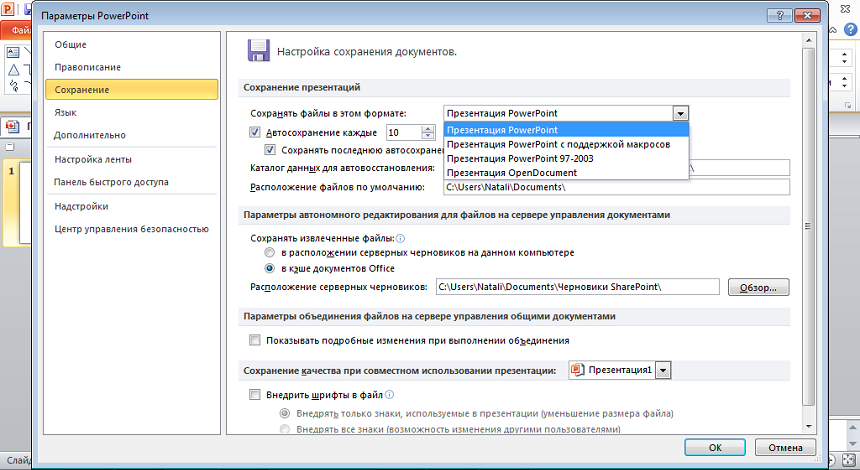Screen dimensions: 860x470
Task: Click the presentation icon in Презентация1 combo
Action: 577,370
